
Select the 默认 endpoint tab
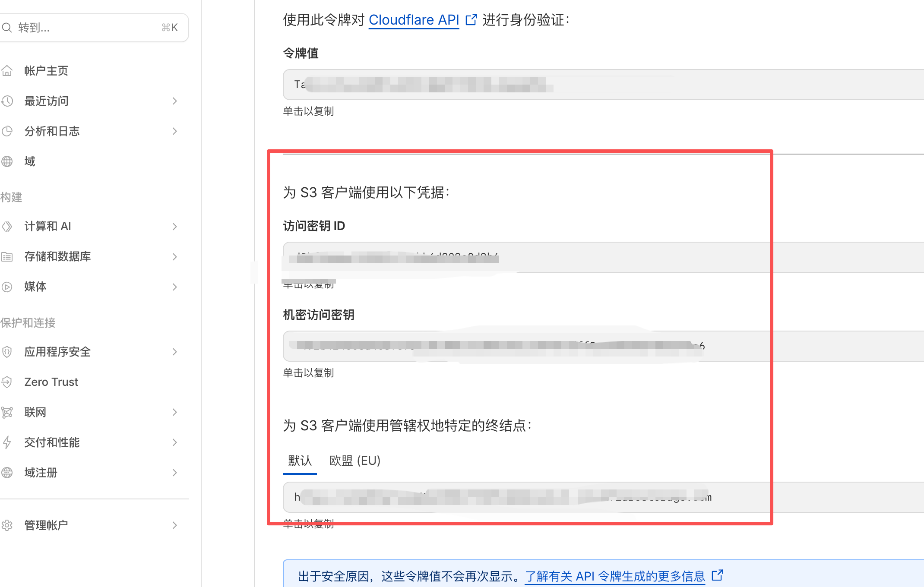(300, 461)
